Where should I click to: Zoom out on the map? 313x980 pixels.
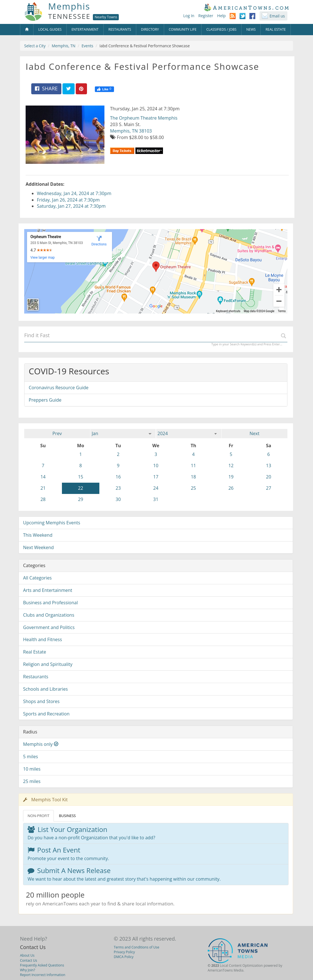coord(279,301)
